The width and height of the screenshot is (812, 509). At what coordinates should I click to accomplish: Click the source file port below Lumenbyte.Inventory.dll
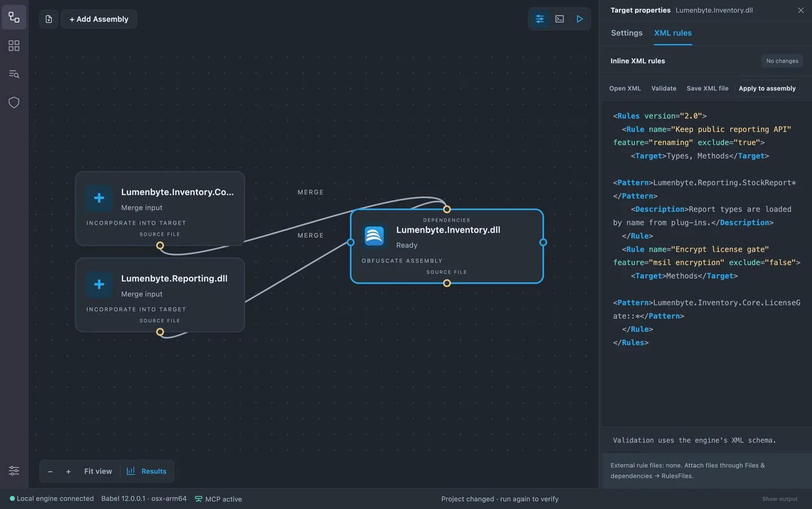[x=447, y=283]
